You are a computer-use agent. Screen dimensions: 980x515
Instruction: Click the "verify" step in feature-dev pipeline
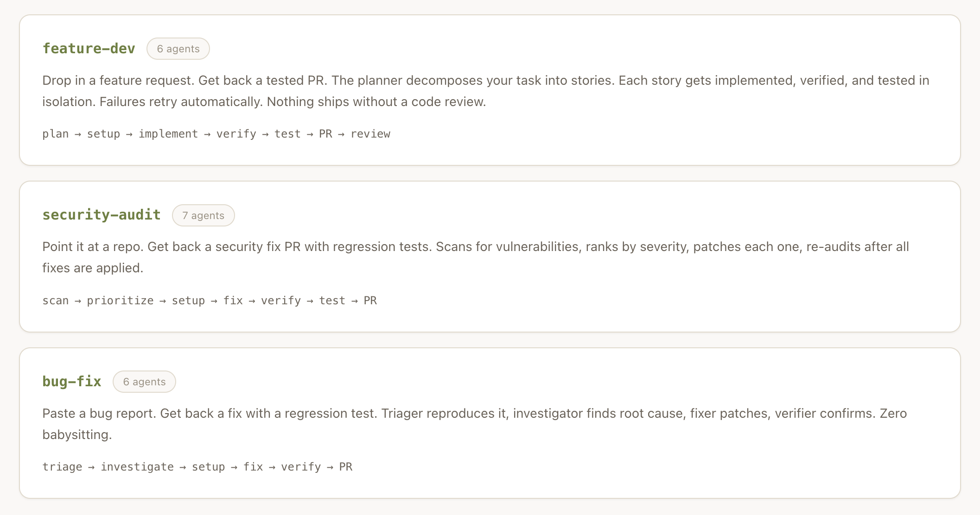(x=236, y=134)
